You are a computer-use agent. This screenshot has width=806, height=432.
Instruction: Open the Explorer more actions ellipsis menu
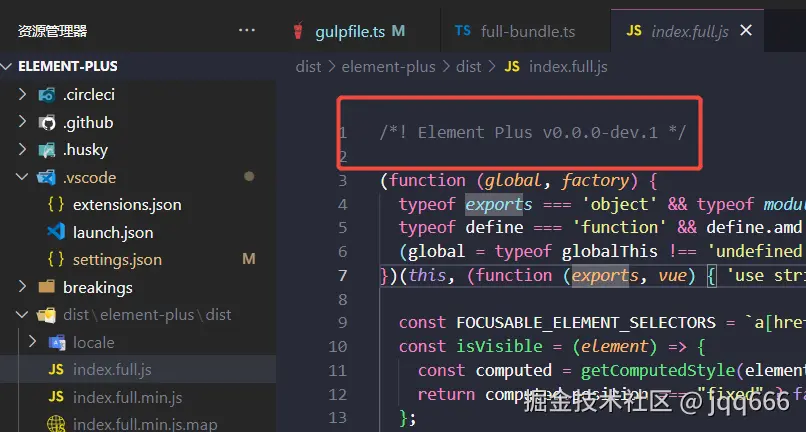(247, 30)
